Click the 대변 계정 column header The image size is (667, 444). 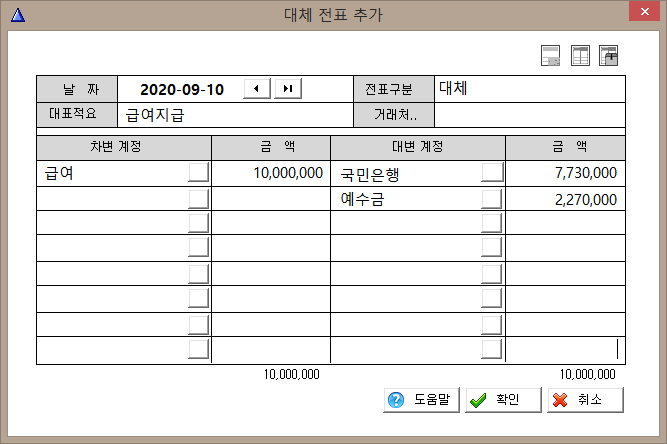click(x=418, y=148)
